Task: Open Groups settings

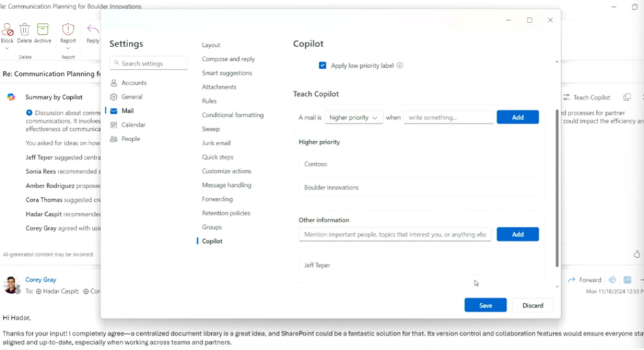Action: [x=211, y=227]
